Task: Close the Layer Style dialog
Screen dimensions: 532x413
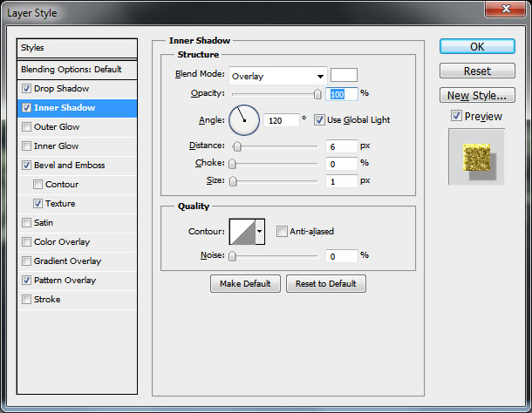Action: pyautogui.click(x=506, y=9)
